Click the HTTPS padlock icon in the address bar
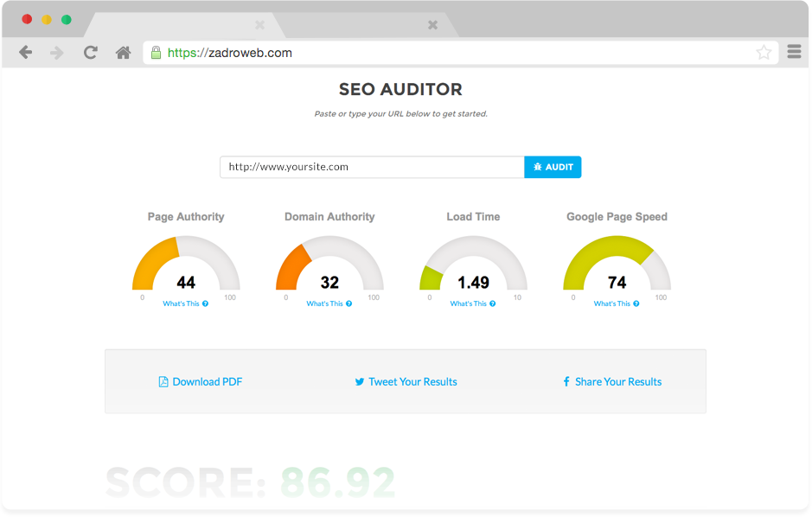The image size is (812, 517). point(156,53)
